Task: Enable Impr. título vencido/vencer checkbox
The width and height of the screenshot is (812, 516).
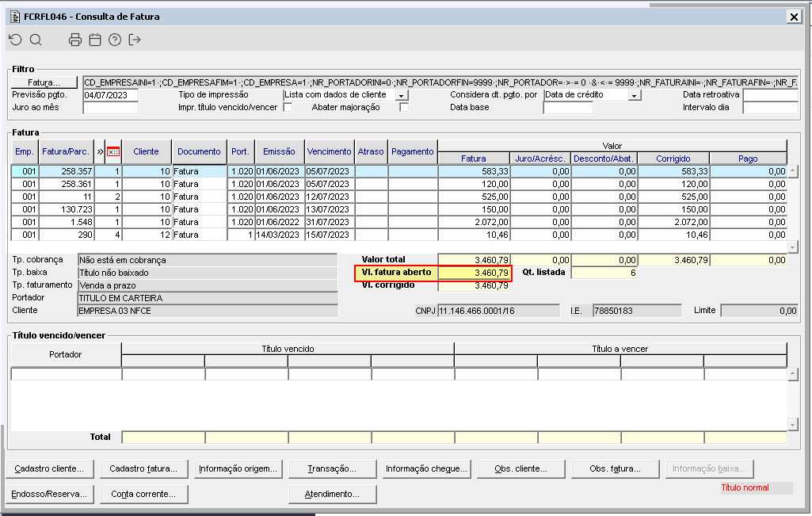Action: (x=288, y=108)
